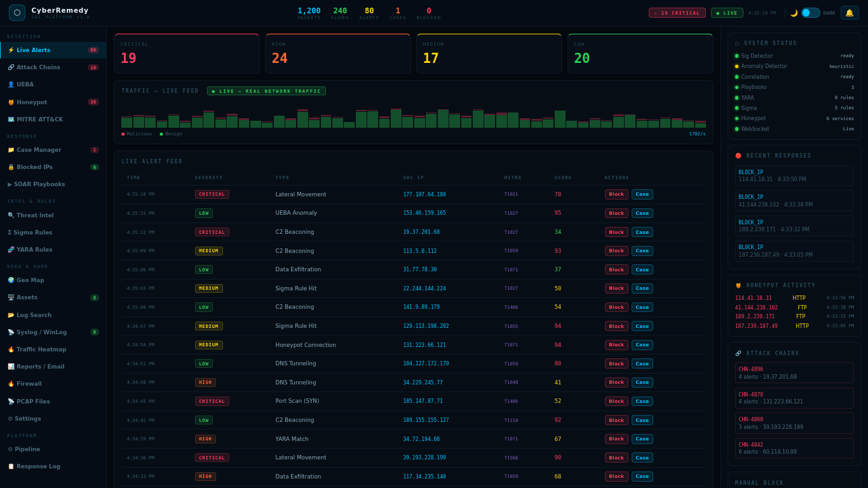Block the Lateral Movement alert
This screenshot has width=868, height=488.
616,194
